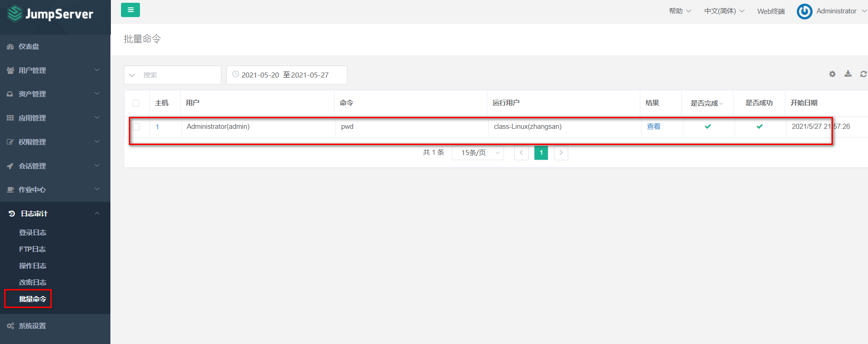The height and width of the screenshot is (344, 868).
Task: Click the export download icon
Action: [848, 74]
